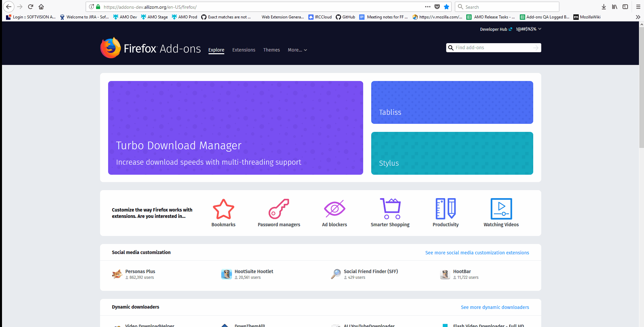644x327 pixels.
Task: Focus the browser Search box
Action: click(x=507, y=7)
